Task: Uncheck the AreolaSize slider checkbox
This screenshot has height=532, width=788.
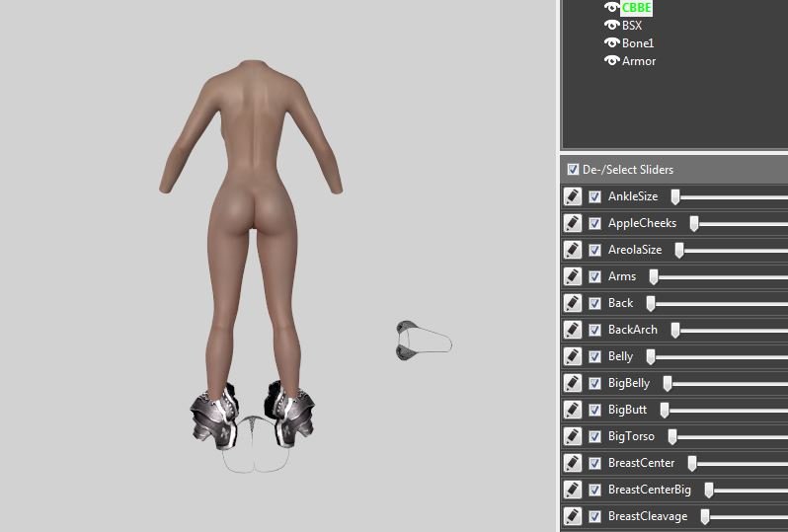Action: (594, 250)
